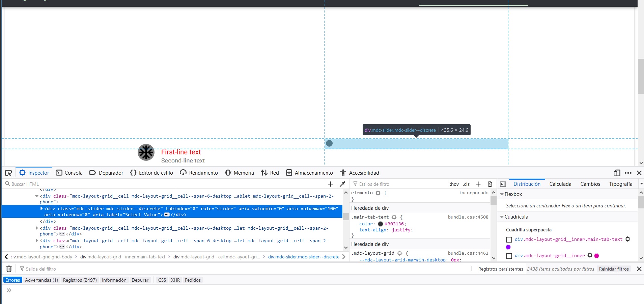Screen dimensions: 644x304
Task: Open color picker for #303136 swatch
Action: (381, 224)
